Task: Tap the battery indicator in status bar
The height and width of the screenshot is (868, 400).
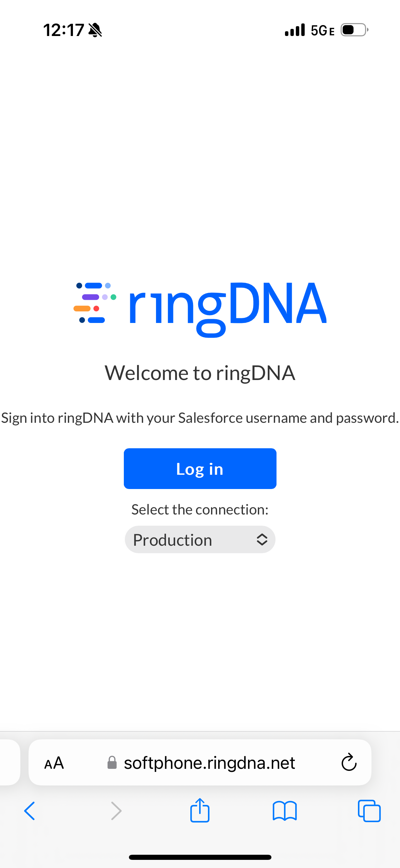Action: (354, 30)
